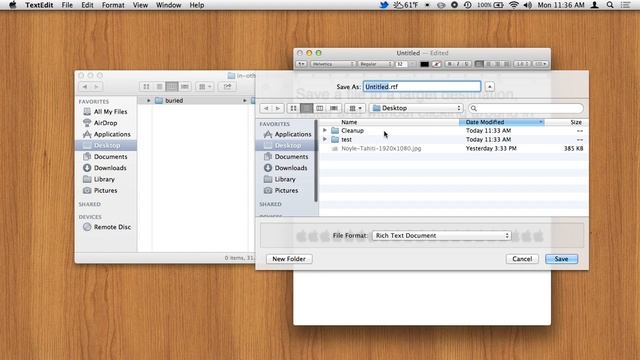Expand the test folder disclosure triangle
The height and width of the screenshot is (360, 640).
pos(325,139)
